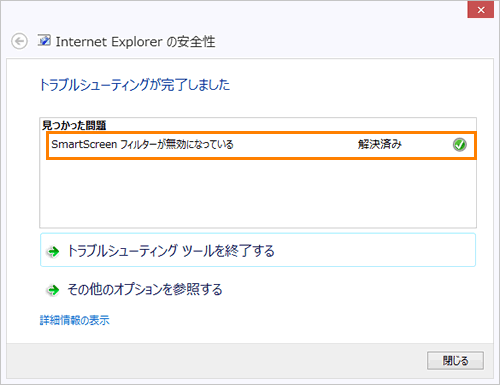Click the 閉じる button
Screen dimensions: 500x385
[x=455, y=360]
